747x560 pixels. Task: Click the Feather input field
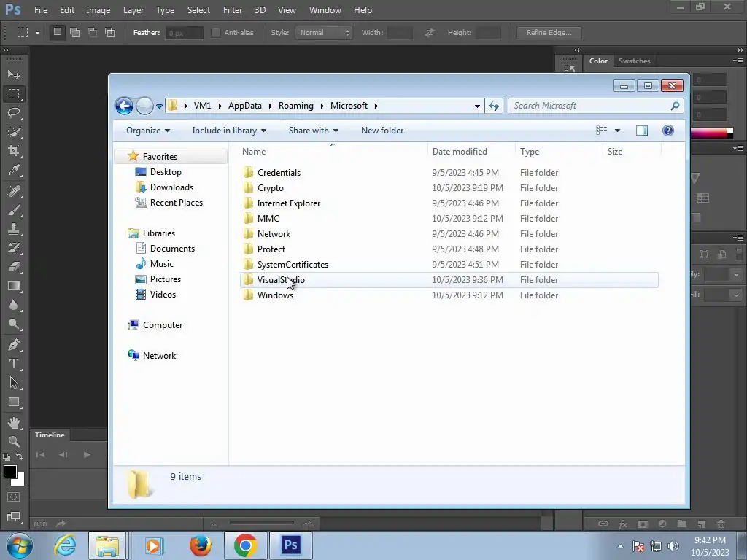(x=185, y=33)
